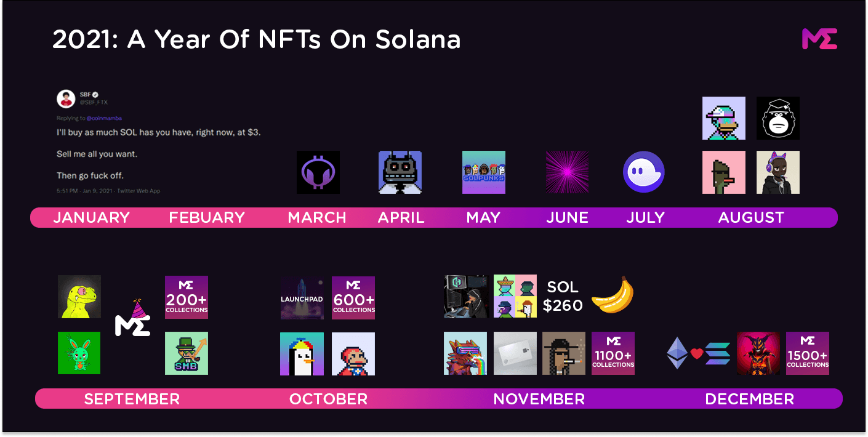868x437 pixels.
Task: Open the red demon artwork in December
Action: (x=758, y=353)
